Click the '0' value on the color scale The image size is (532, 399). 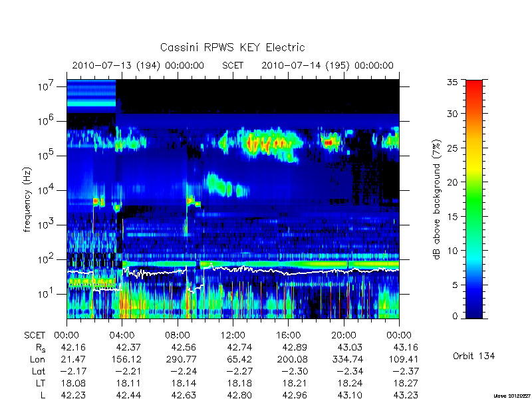455,316
